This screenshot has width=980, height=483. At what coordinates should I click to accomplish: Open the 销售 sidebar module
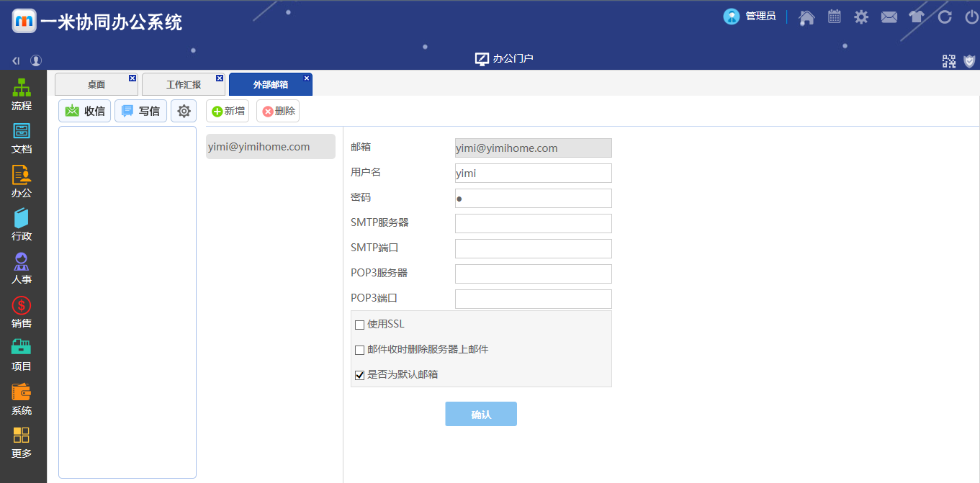point(22,312)
